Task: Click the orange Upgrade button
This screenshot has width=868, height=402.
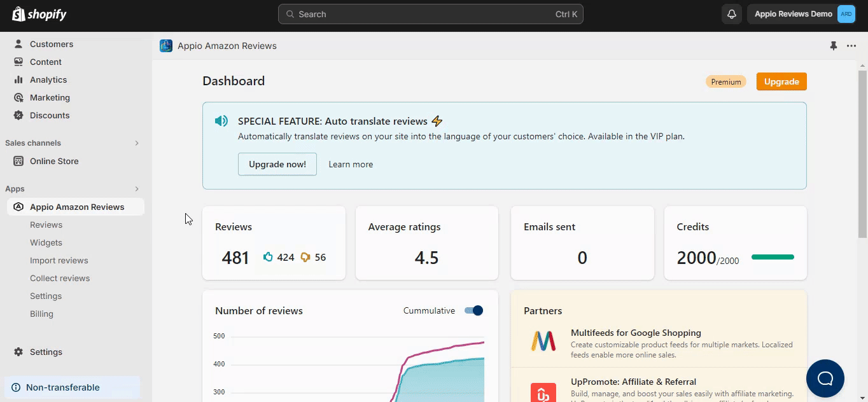Action: pos(781,81)
